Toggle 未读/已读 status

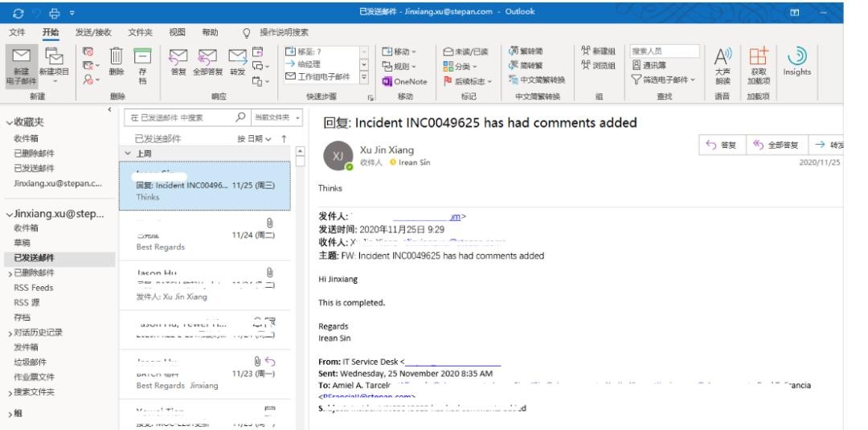click(x=465, y=51)
